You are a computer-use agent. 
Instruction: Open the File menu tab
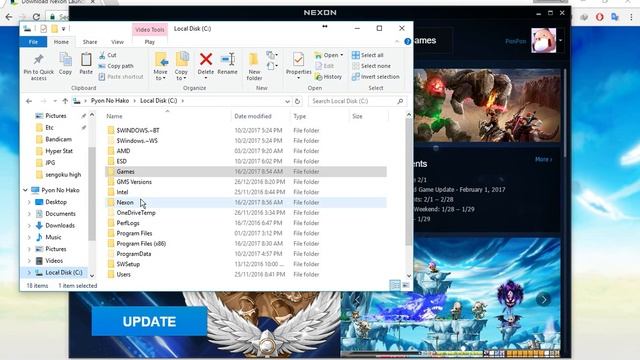tap(33, 42)
